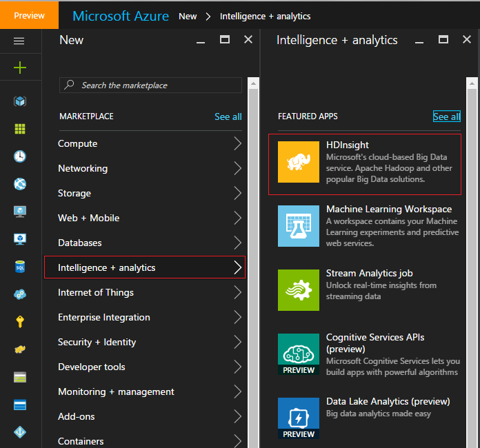The height and width of the screenshot is (448, 480).
Task: Click the Cognitive Services APIs brain tile
Action: [299, 354]
